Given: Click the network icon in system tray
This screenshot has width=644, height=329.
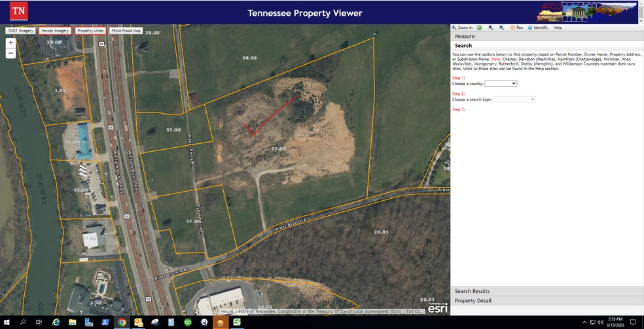Looking at the screenshot, I should pyautogui.click(x=593, y=322).
